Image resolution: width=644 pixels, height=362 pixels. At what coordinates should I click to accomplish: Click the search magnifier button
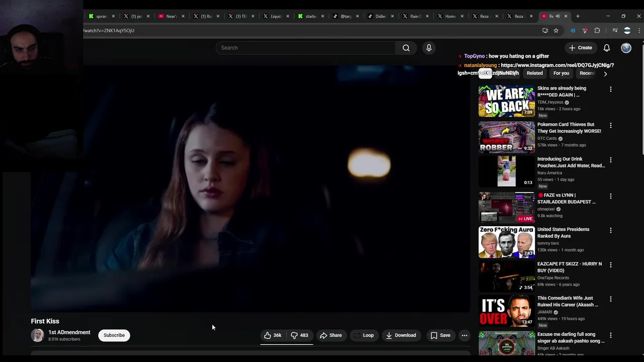[x=406, y=48]
